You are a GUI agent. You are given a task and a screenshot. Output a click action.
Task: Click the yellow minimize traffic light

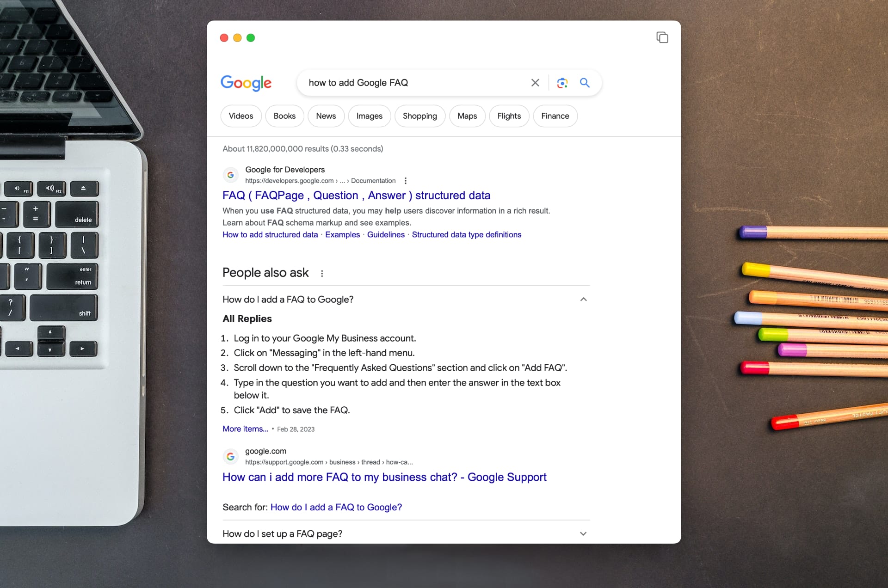(237, 38)
